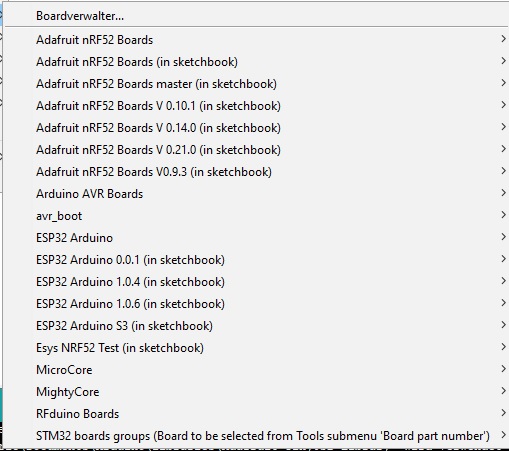This screenshot has width=509, height=451.
Task: Open Adafruit nRF52 Boards V0.9.3 submenu
Action: click(x=256, y=172)
